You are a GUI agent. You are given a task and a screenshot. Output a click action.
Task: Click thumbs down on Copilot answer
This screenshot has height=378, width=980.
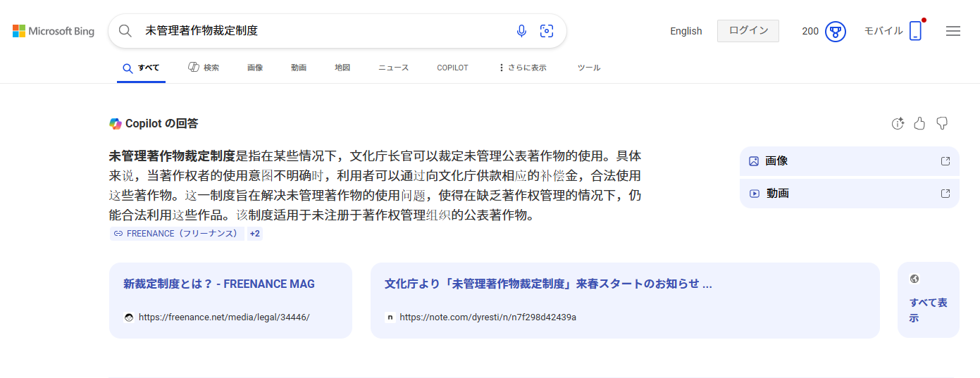tap(942, 124)
